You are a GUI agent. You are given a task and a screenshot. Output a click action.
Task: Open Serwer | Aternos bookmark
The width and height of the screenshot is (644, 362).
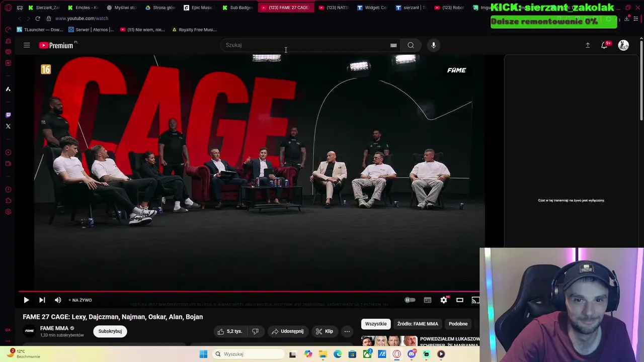91,30
